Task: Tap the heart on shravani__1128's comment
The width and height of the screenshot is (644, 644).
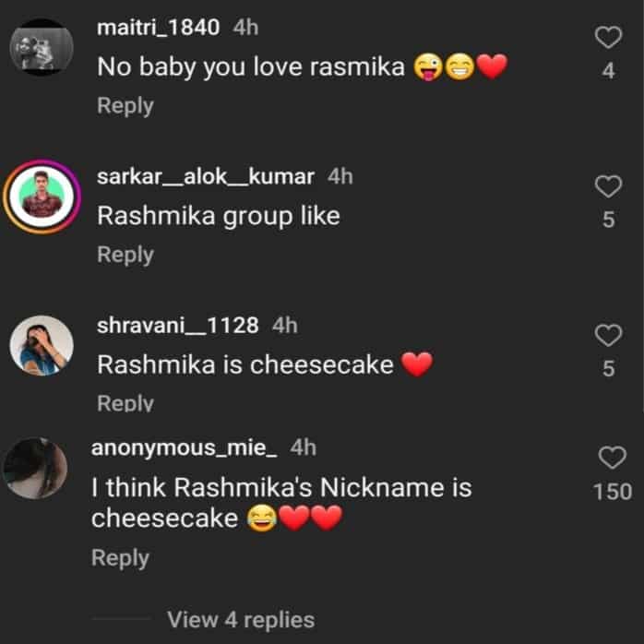Action: 608,335
